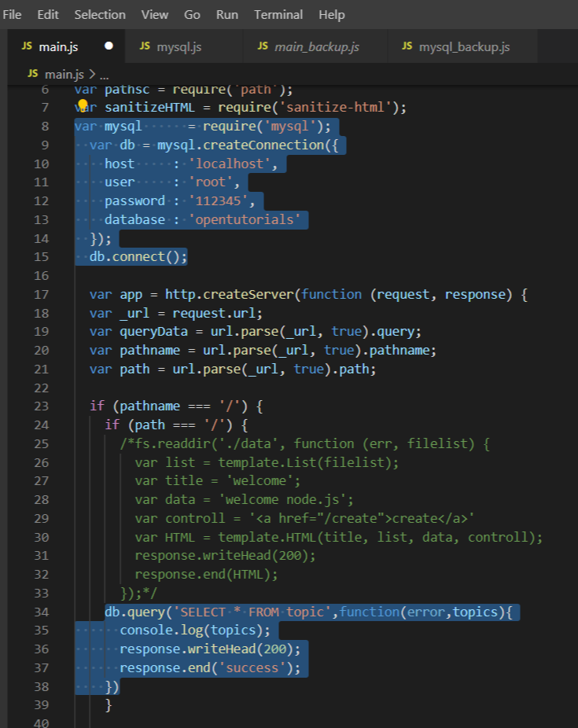
Task: Click on http.createServer on line 17
Action: tap(230, 294)
